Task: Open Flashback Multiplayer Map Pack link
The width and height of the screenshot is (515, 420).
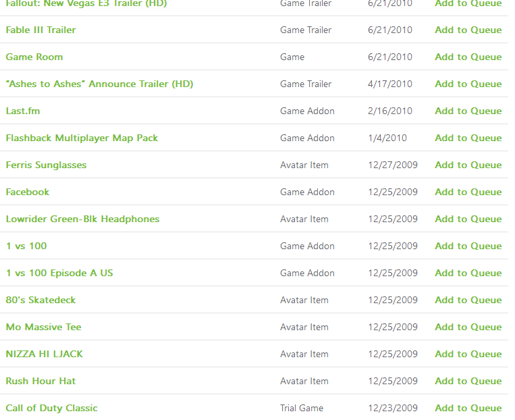Action: [x=82, y=138]
